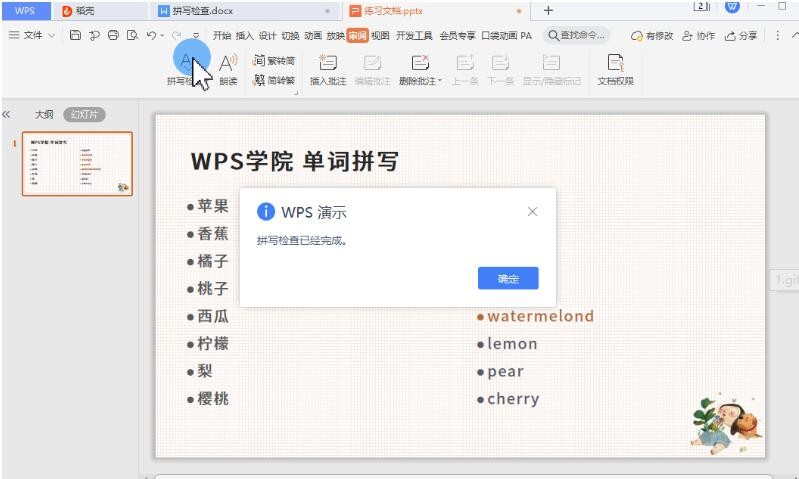
Task: Confirm with the 确定 button
Action: pyautogui.click(x=508, y=279)
